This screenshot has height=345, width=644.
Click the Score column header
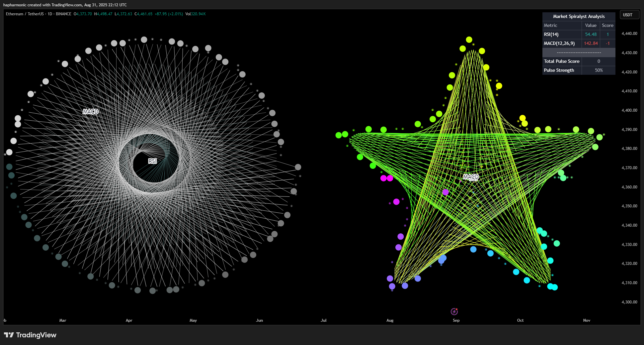(x=607, y=25)
